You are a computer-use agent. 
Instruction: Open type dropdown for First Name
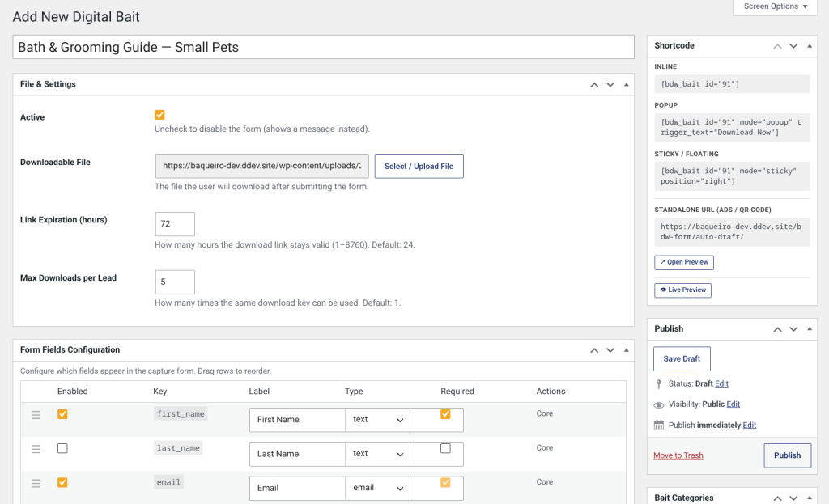click(377, 420)
